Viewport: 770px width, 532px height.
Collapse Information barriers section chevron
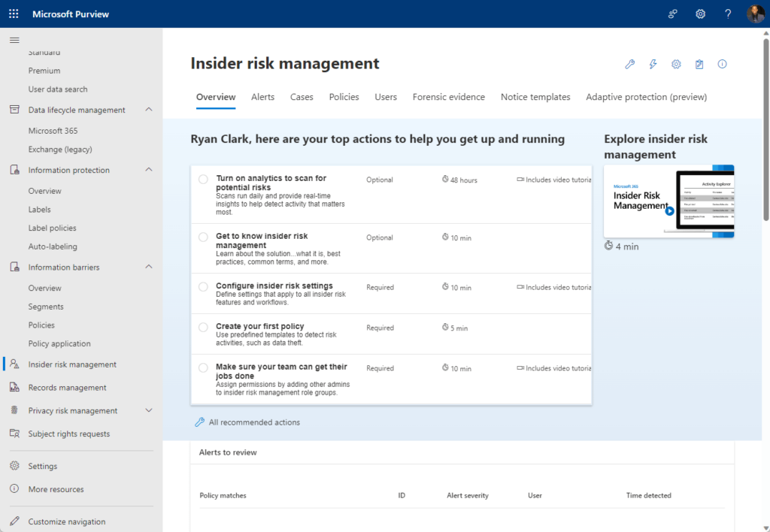point(149,267)
